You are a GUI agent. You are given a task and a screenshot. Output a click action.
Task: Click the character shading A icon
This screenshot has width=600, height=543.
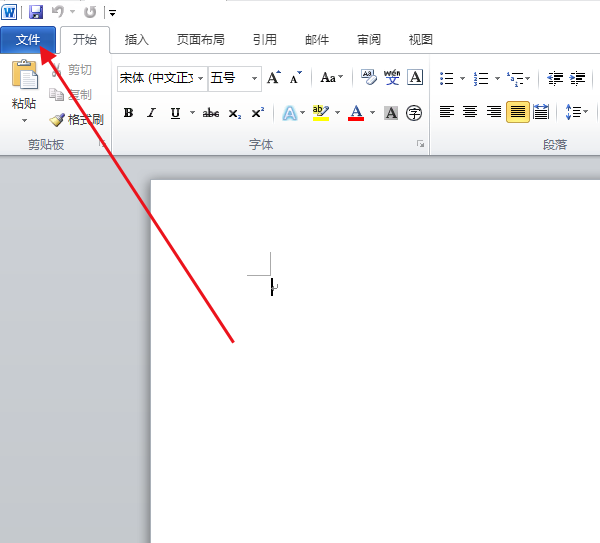391,113
